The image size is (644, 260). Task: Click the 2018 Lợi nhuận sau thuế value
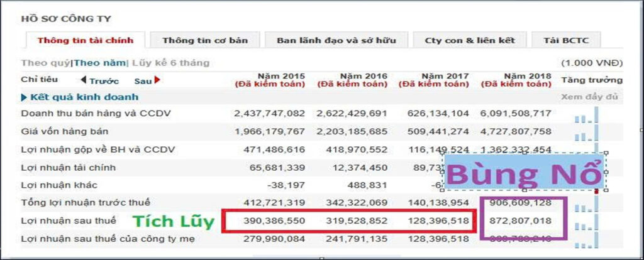click(x=520, y=220)
